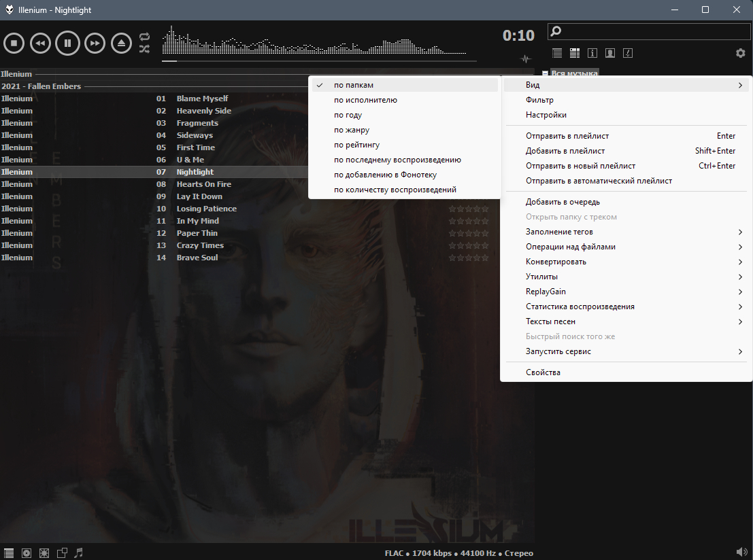The height and width of the screenshot is (560, 753).
Task: Set star rating for 'Losing Patience'
Action: pyautogui.click(x=469, y=209)
